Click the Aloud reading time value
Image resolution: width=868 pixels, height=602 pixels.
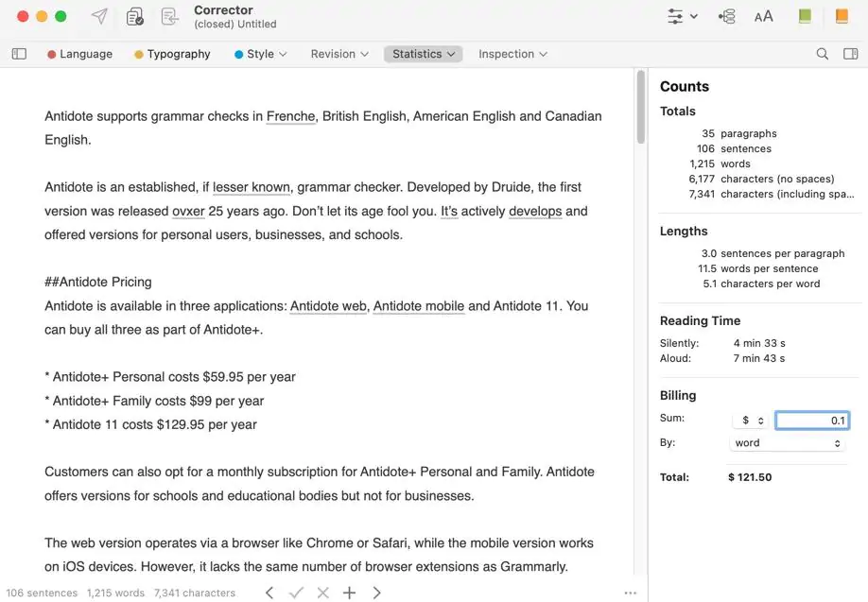[759, 358]
